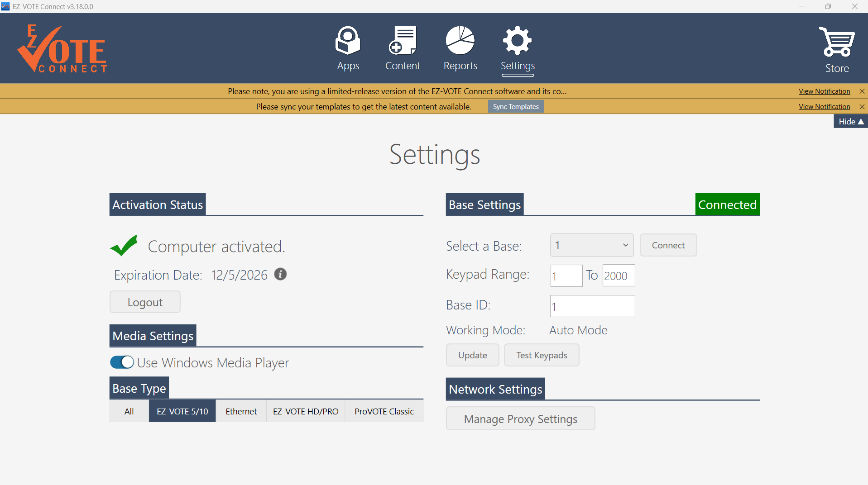Click the Logout button

point(145,302)
